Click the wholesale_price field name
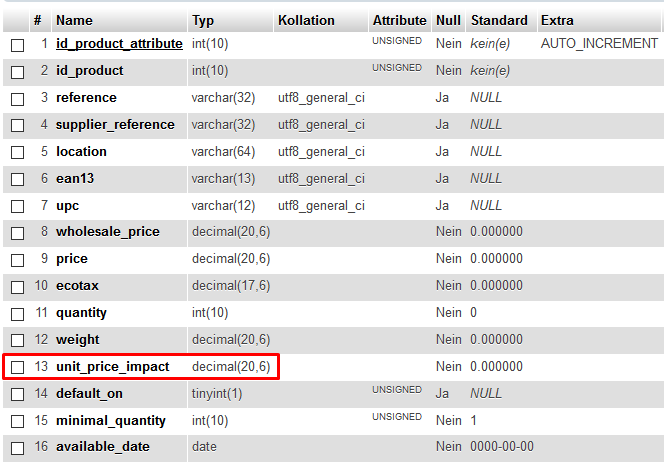664x464 pixels. (x=108, y=232)
